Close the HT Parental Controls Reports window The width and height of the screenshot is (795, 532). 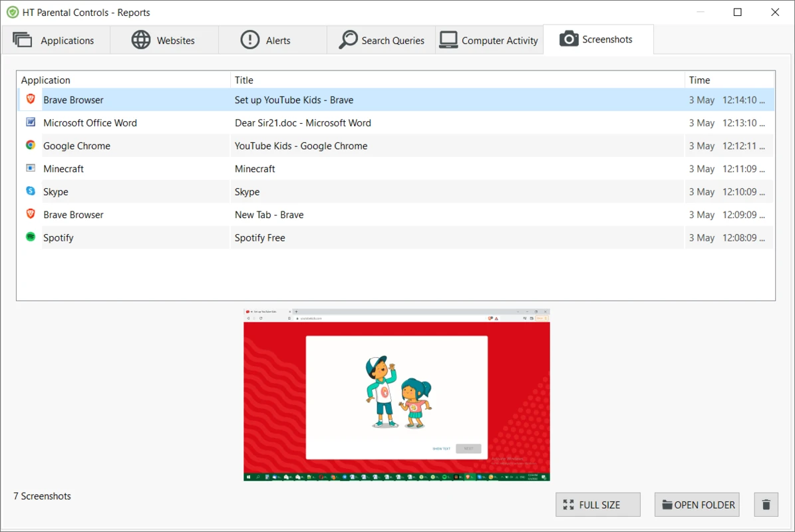pyautogui.click(x=775, y=12)
